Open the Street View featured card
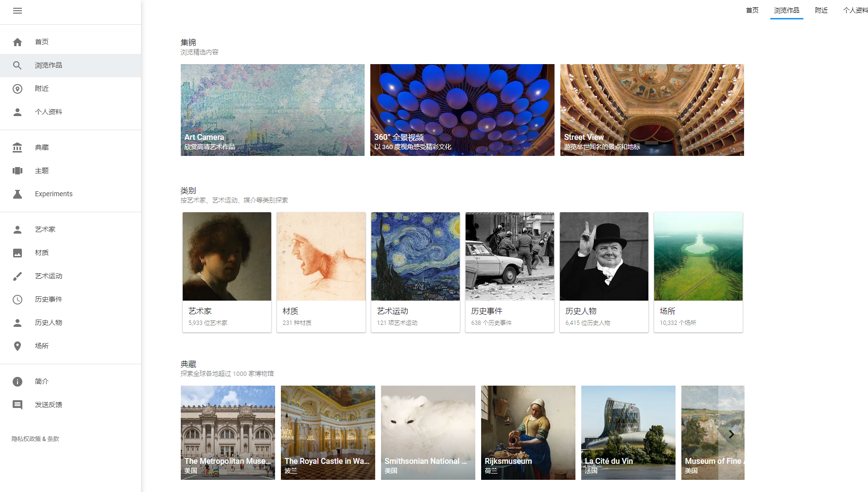This screenshot has height=492, width=868. click(x=652, y=110)
